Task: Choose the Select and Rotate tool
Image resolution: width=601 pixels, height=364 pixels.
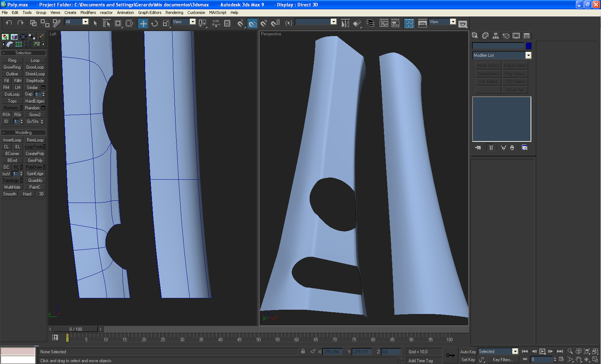Action: click(x=154, y=23)
